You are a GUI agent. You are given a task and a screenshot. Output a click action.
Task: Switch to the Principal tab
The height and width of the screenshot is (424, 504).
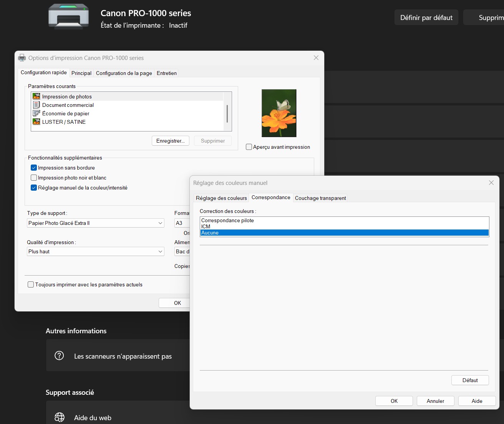point(81,73)
